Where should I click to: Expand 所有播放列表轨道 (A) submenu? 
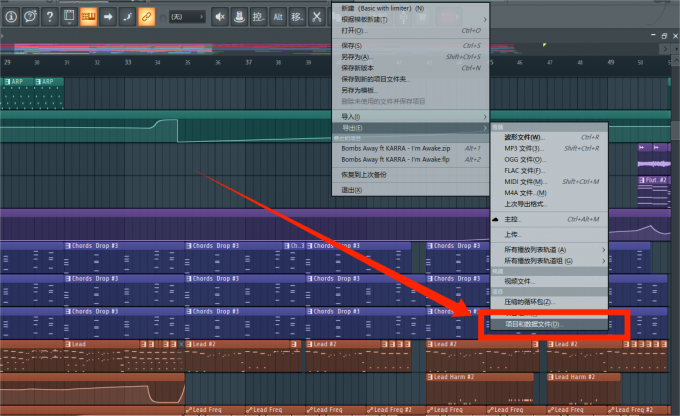pyautogui.click(x=549, y=250)
